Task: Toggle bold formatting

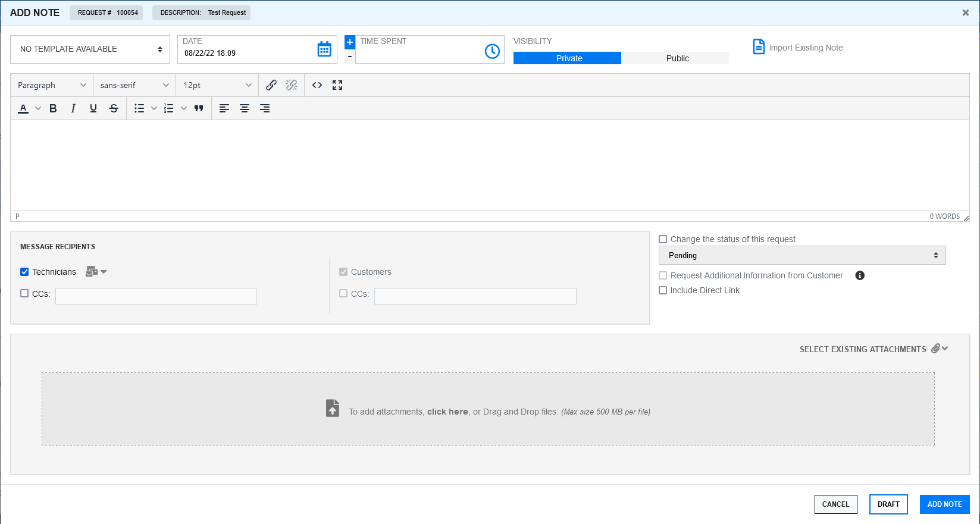Action: (53, 108)
